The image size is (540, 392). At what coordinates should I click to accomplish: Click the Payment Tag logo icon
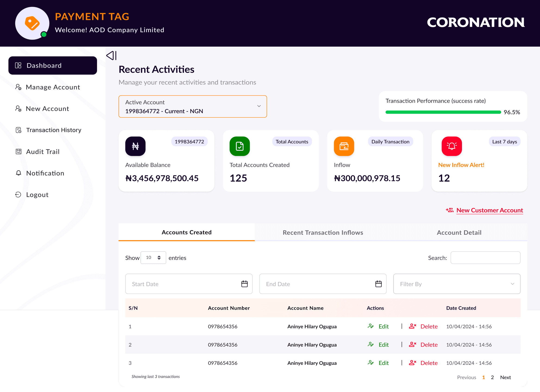click(32, 23)
